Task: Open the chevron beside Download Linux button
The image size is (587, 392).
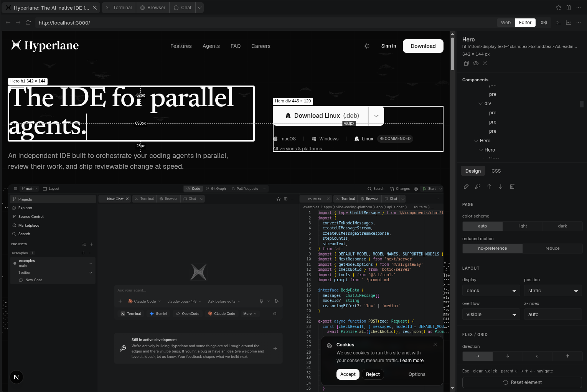Action: tap(376, 116)
